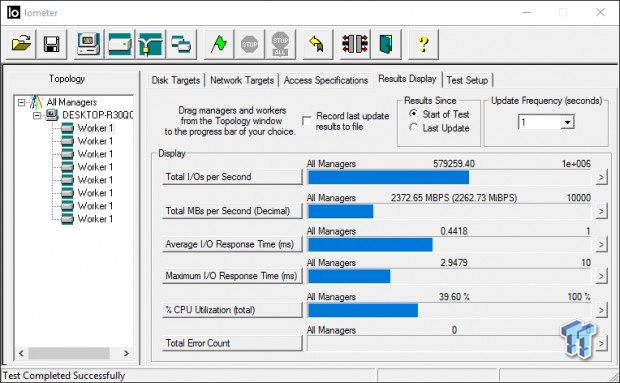
Task: Stop the current test
Action: 250,44
